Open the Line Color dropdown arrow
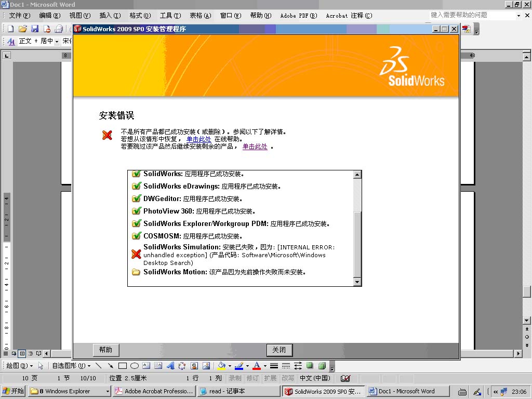Image resolution: width=532 pixels, height=399 pixels. (247, 366)
